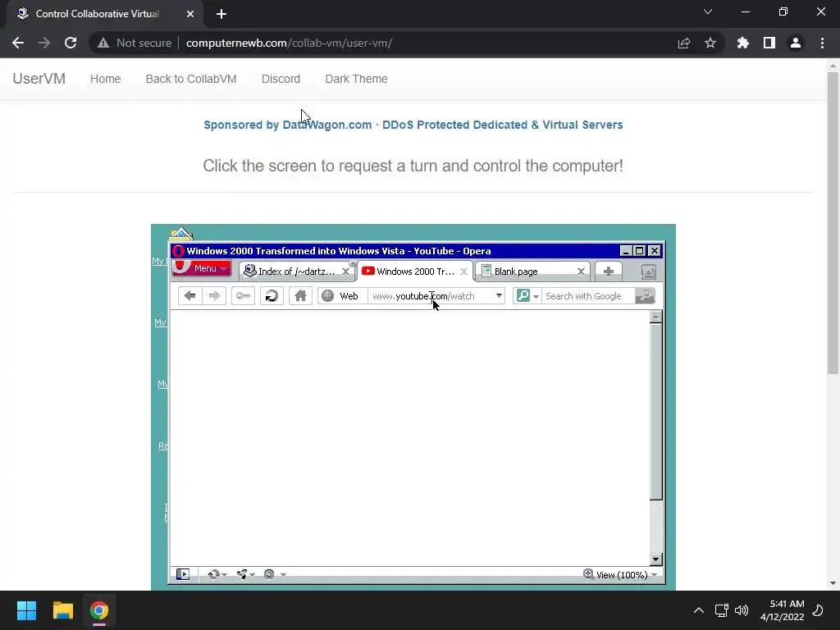Click the Not secure warning icon
Viewport: 840px width, 630px height.
pos(103,43)
